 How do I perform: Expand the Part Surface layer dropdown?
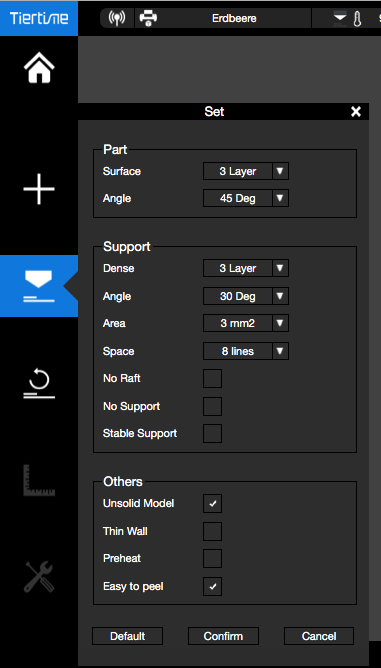246,171
